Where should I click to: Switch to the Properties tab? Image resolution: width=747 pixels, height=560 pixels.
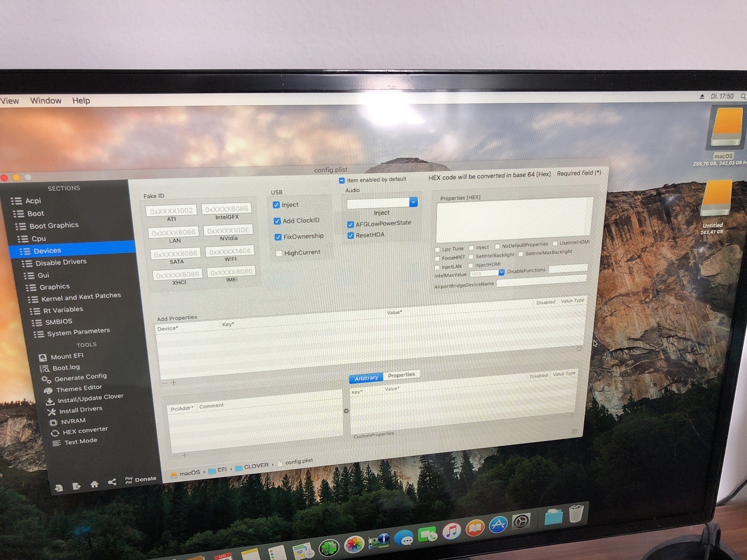tap(402, 375)
